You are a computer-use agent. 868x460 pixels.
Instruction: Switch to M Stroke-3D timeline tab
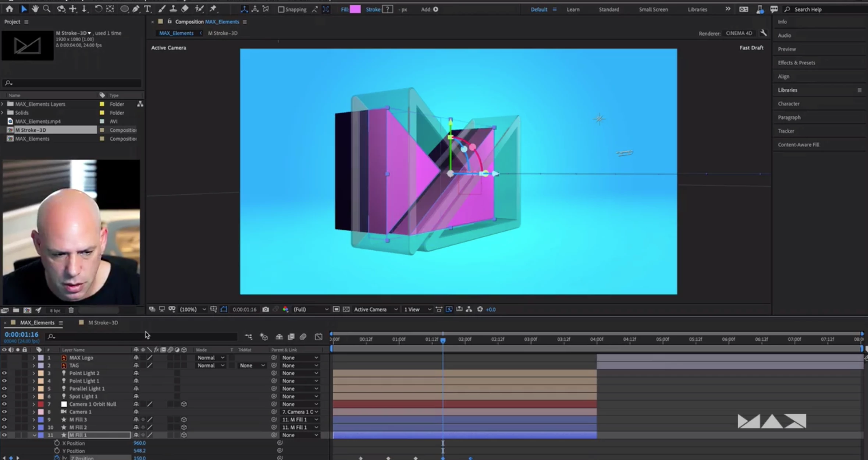click(x=103, y=323)
